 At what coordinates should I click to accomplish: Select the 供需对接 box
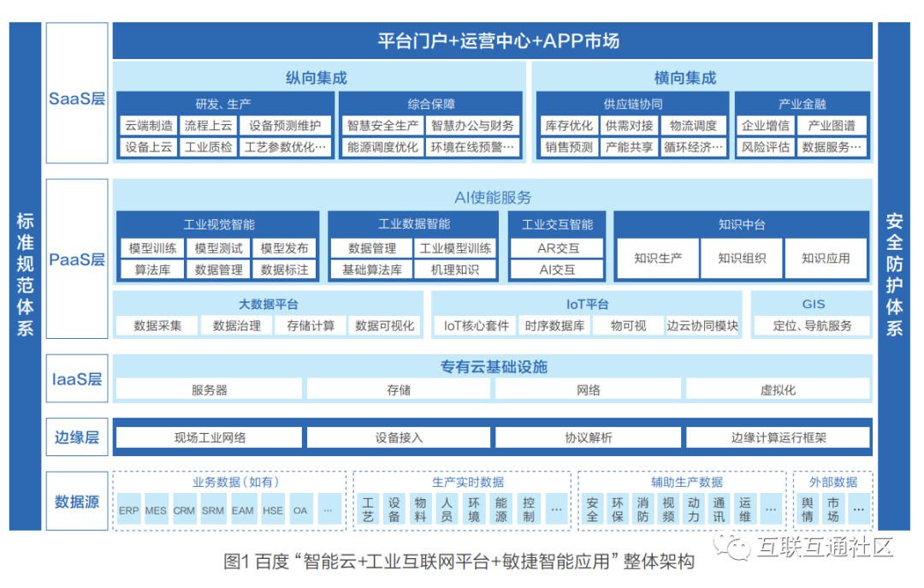[629, 126]
